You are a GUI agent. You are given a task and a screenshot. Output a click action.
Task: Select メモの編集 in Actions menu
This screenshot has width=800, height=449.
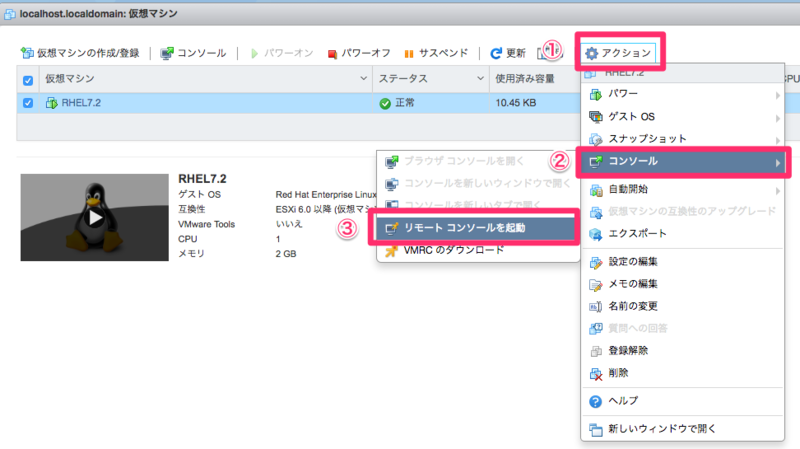coord(682,284)
